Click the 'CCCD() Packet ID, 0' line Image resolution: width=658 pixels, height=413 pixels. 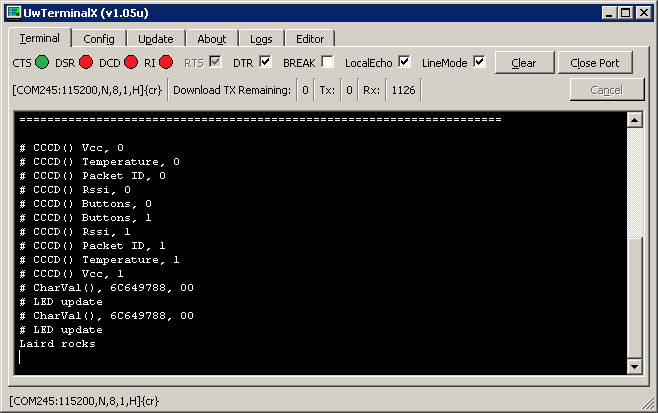point(93,176)
